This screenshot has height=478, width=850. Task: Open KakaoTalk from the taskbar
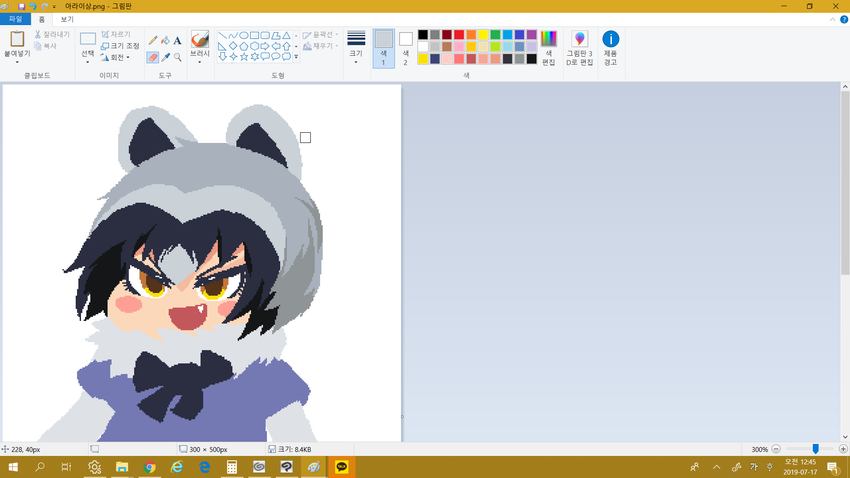tap(342, 467)
